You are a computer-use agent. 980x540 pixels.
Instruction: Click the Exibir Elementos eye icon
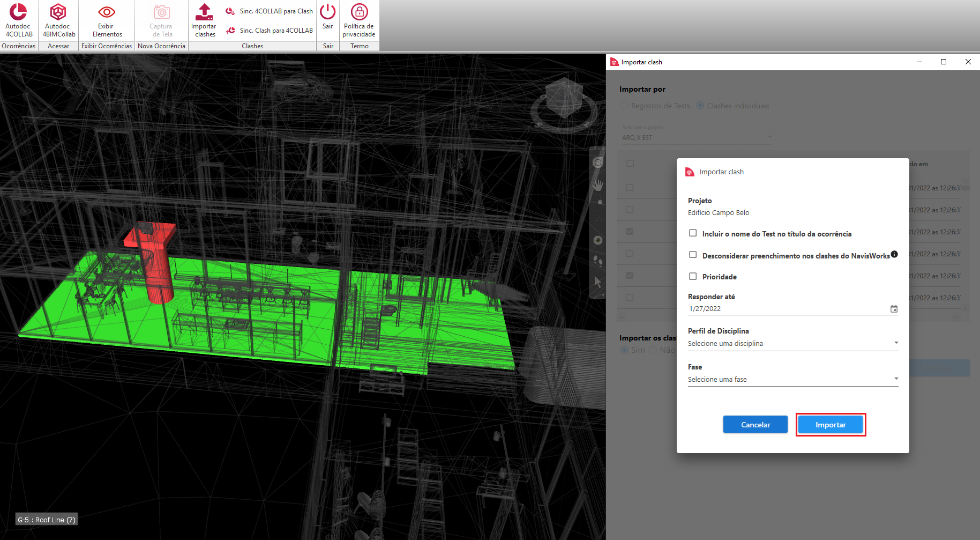(107, 12)
